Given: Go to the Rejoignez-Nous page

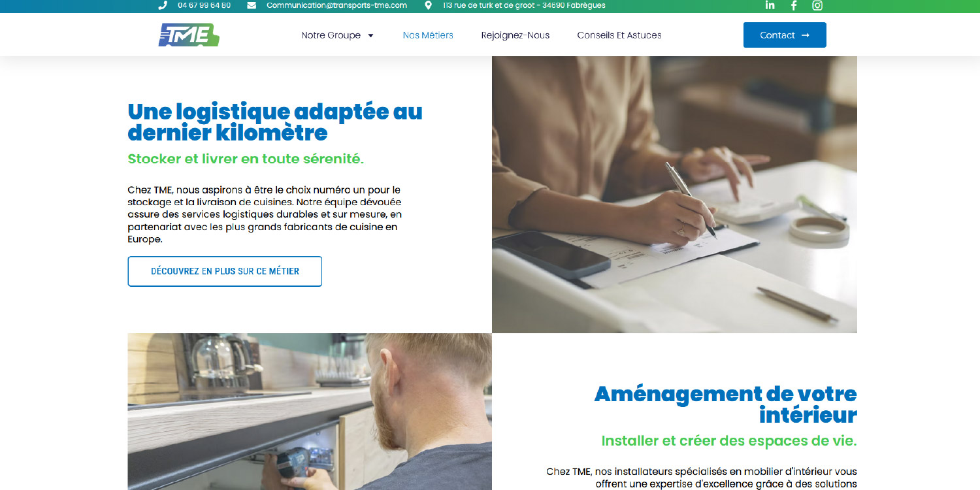Looking at the screenshot, I should tap(515, 35).
